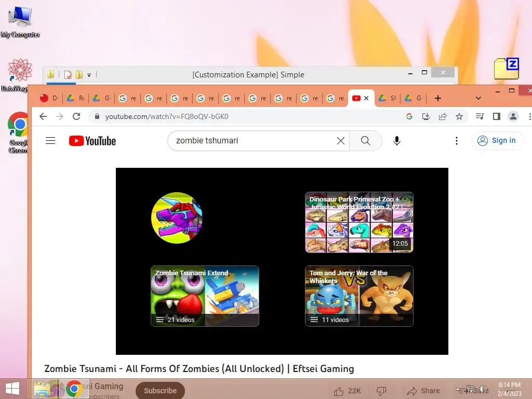Clear the YouTube search text with the X
This screenshot has width=532, height=399.
click(x=341, y=141)
